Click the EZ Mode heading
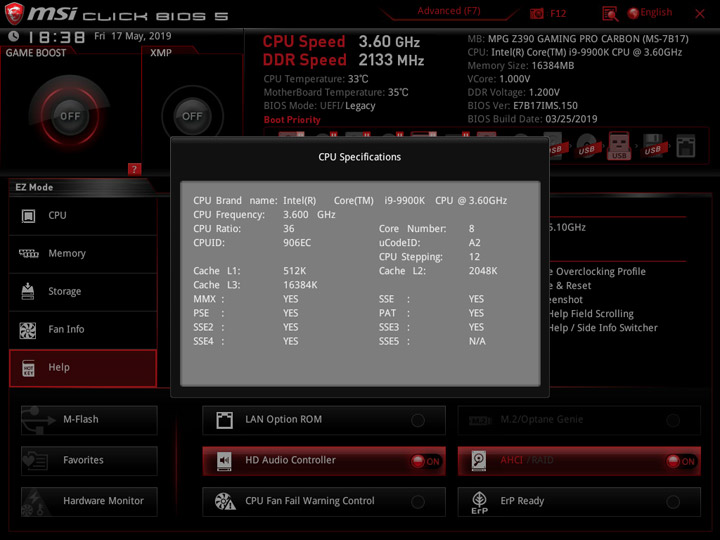This screenshot has height=540, width=720. coord(34,187)
